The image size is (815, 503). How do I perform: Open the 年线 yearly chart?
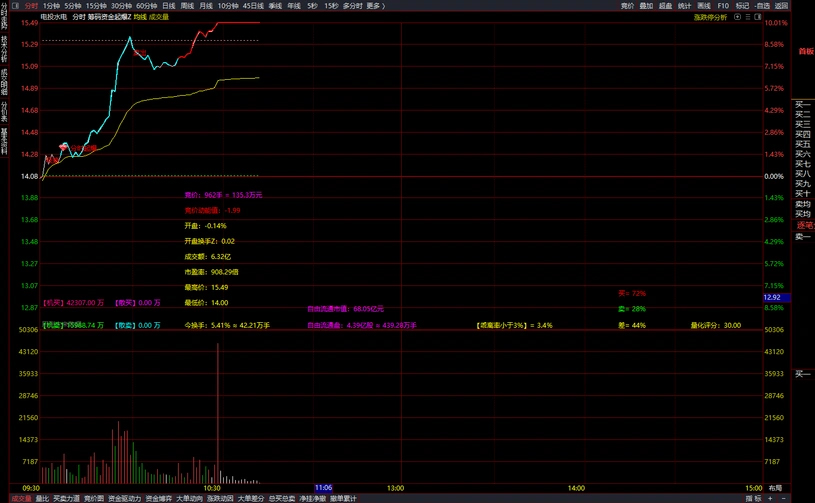(x=294, y=6)
